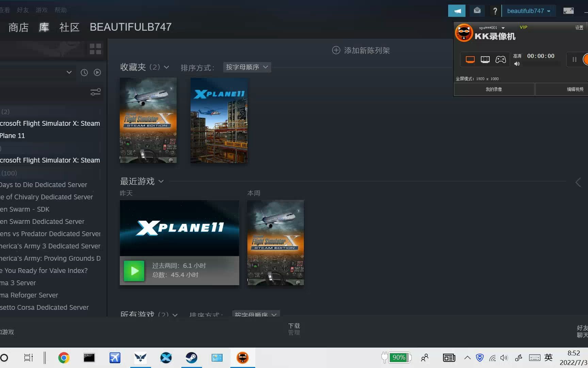The width and height of the screenshot is (588, 368).
Task: Show hidden system tray icons chevron
Action: coord(467,358)
